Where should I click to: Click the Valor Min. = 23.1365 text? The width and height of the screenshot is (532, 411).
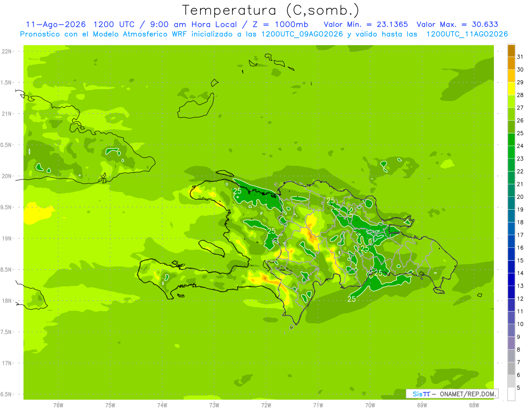tap(366, 24)
